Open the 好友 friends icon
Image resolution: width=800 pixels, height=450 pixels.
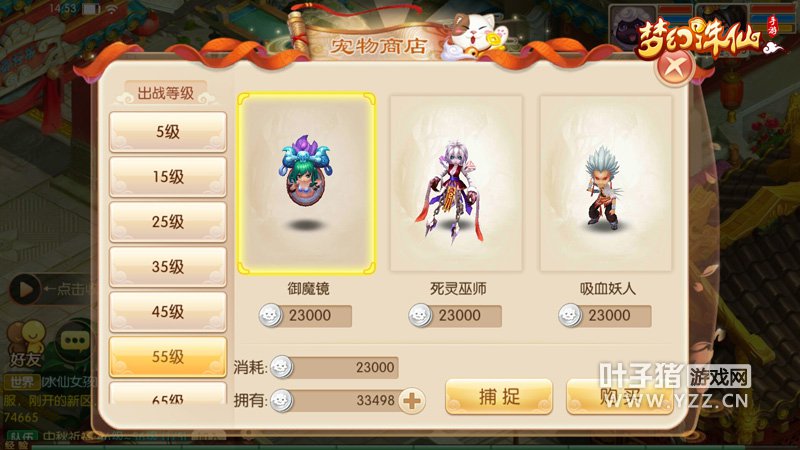tap(26, 345)
